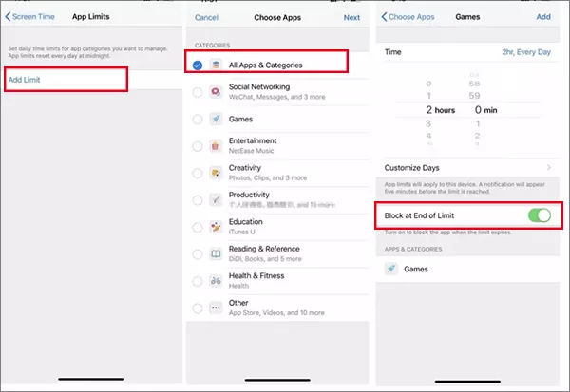570x392 pixels.
Task: Tap the Add Limit link
Action: 25,79
